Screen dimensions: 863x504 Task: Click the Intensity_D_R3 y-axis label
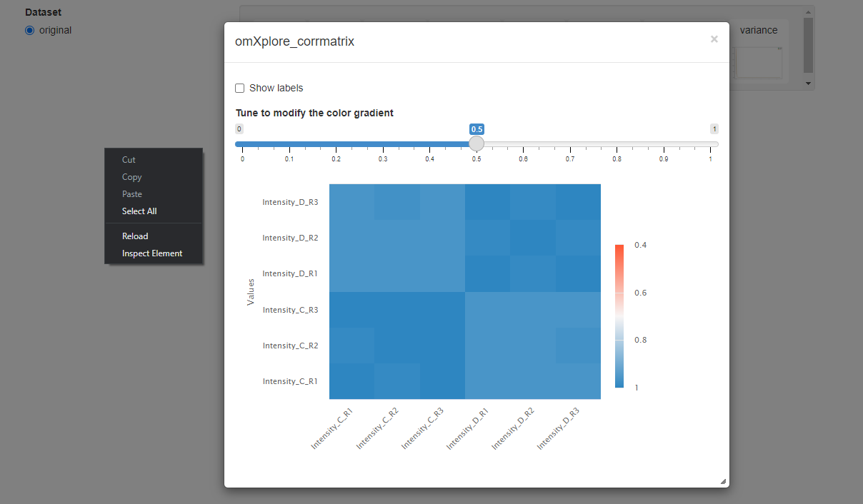click(x=290, y=202)
